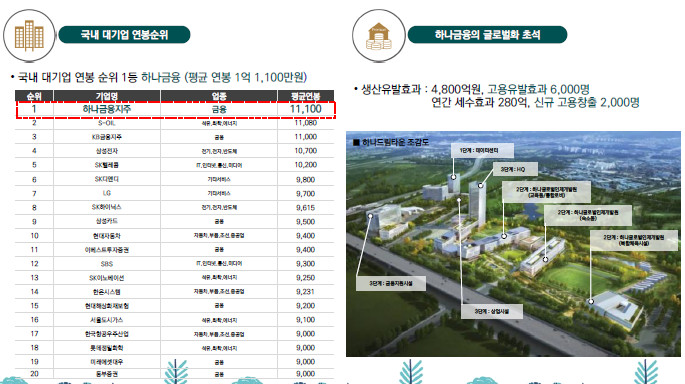Click the '11,080' salary value
685x384 pixels.
305,123
